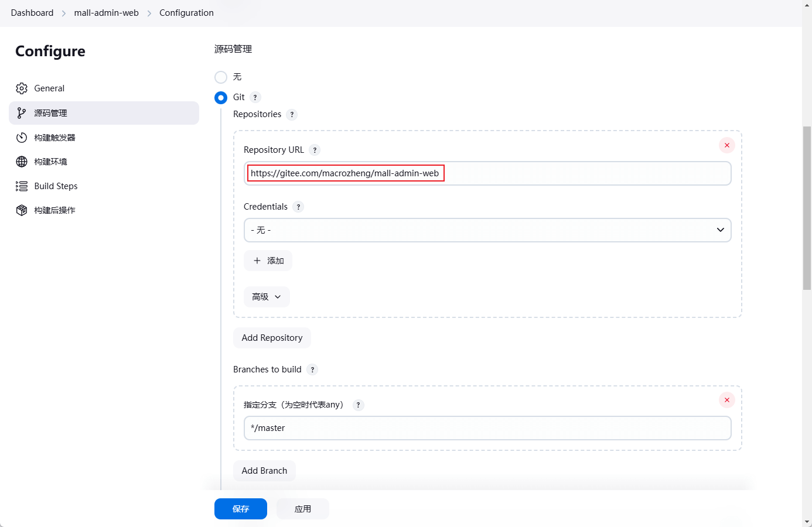The image size is (812, 527).
Task: Click the 构建触发器 clock icon
Action: tap(22, 138)
